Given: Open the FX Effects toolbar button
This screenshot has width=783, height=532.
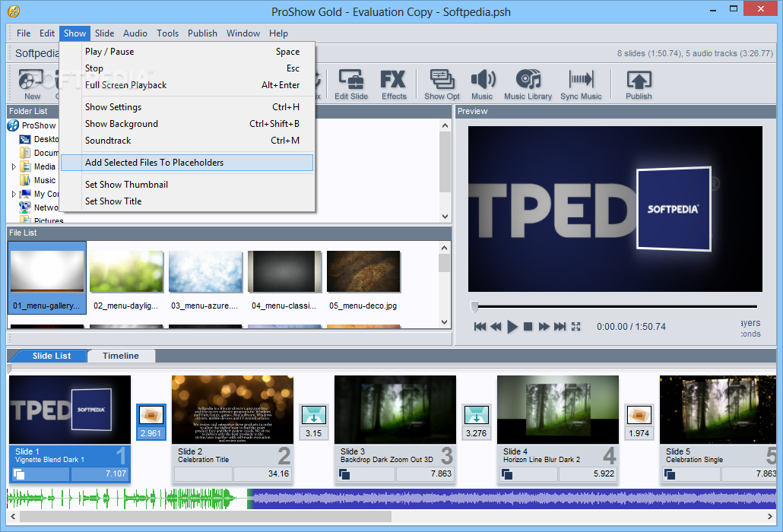Looking at the screenshot, I should pos(394,84).
